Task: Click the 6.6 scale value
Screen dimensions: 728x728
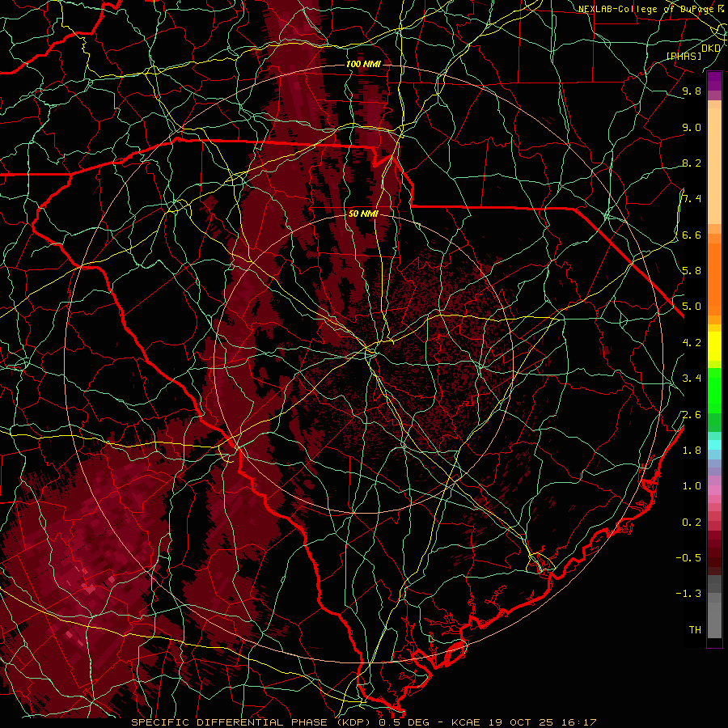Action: tap(692, 235)
